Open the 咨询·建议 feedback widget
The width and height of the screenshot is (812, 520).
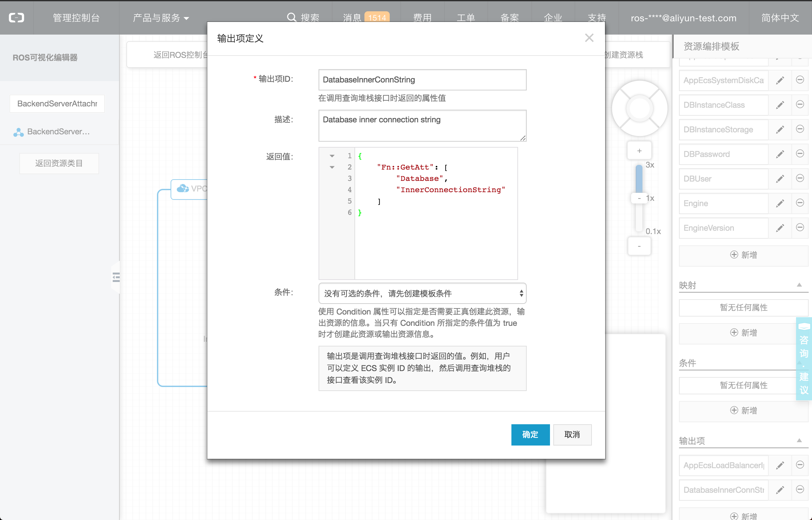pyautogui.click(x=804, y=359)
